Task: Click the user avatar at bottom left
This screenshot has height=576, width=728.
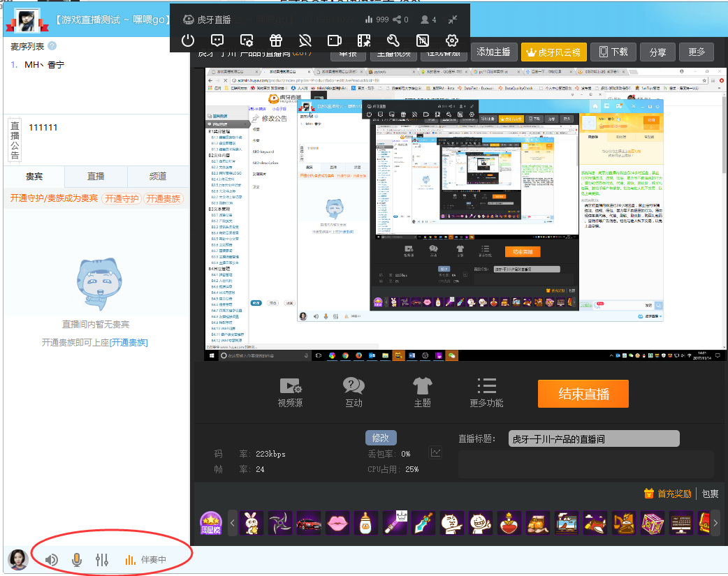Action: coord(19,559)
